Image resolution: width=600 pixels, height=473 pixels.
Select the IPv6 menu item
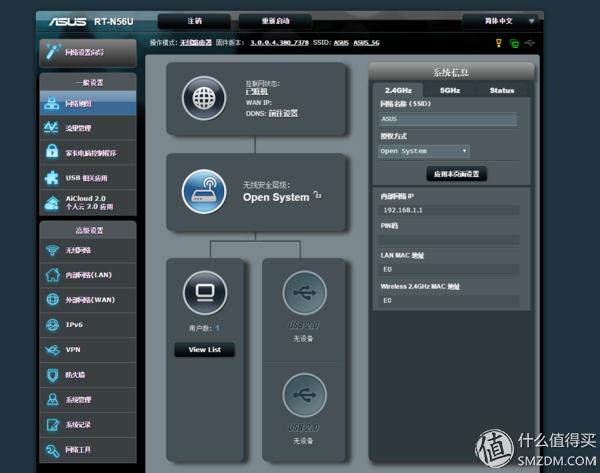point(88,325)
